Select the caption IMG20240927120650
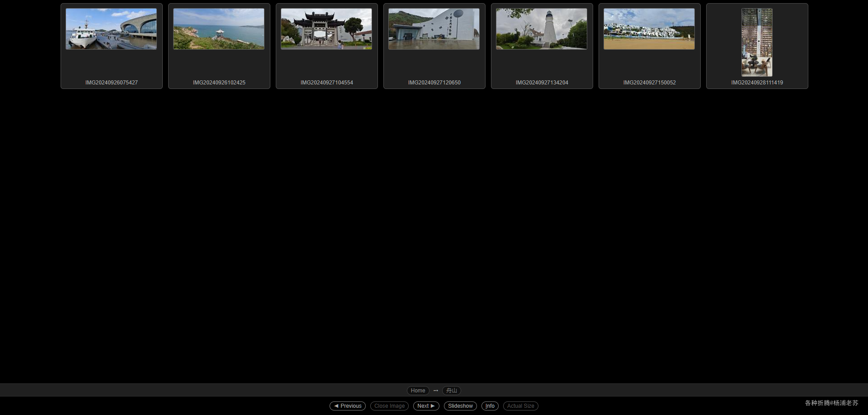Screen dimensions: 868x415 click(434, 83)
